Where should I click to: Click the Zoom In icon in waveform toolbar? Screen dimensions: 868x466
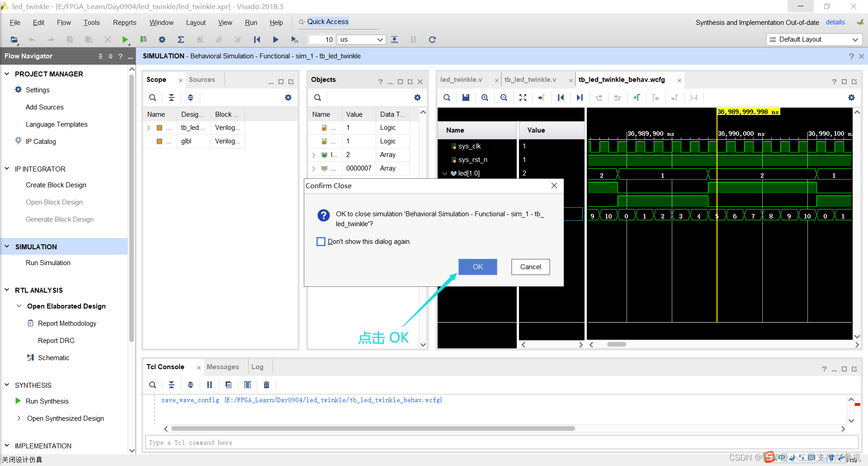[x=485, y=98]
